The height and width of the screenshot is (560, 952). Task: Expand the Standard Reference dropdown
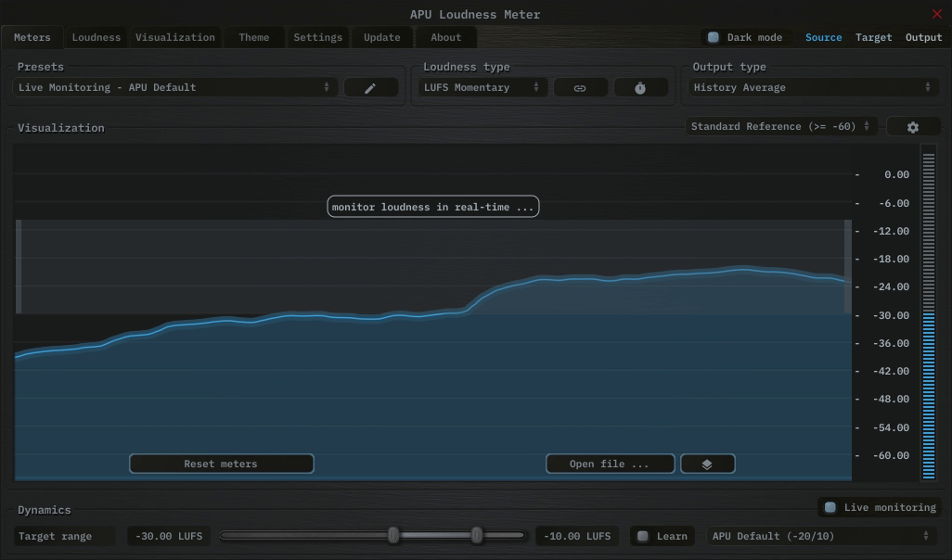click(x=780, y=127)
